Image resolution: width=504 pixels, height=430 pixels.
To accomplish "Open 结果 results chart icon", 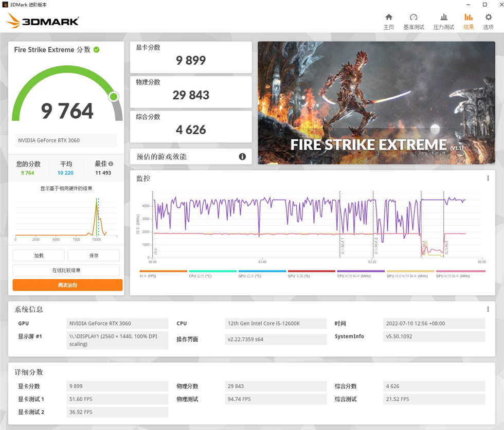I will coord(469,17).
